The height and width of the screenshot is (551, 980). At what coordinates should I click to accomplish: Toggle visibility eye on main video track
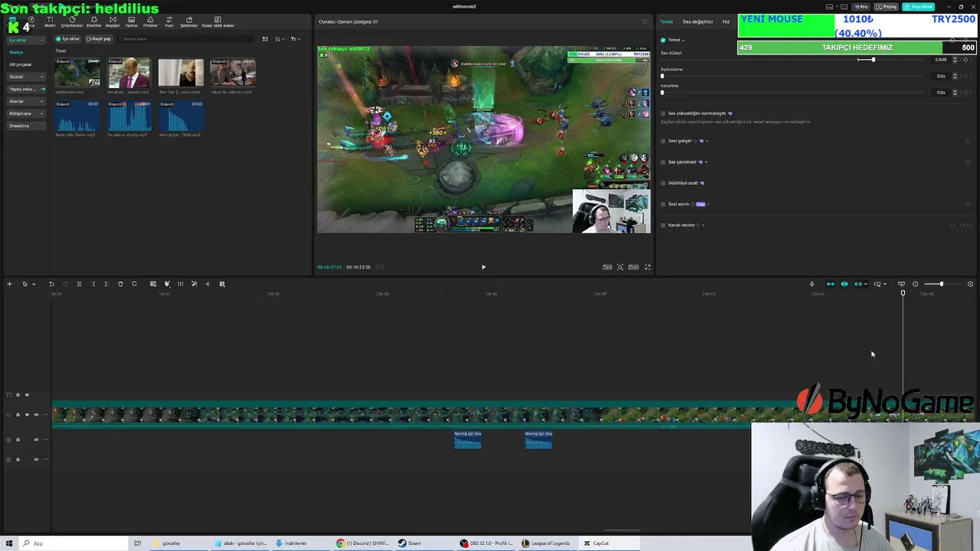pos(27,415)
